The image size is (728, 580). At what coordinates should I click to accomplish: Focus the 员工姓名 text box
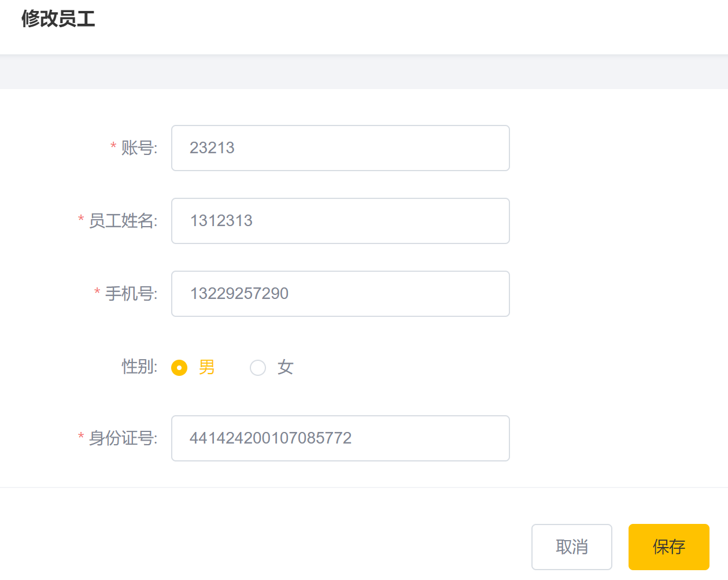click(x=340, y=221)
